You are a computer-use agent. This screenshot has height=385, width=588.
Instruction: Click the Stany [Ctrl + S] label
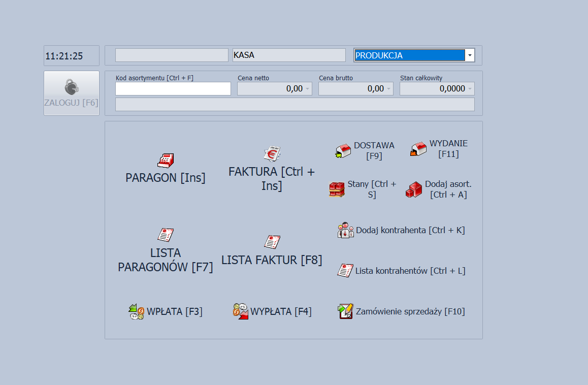click(x=372, y=189)
